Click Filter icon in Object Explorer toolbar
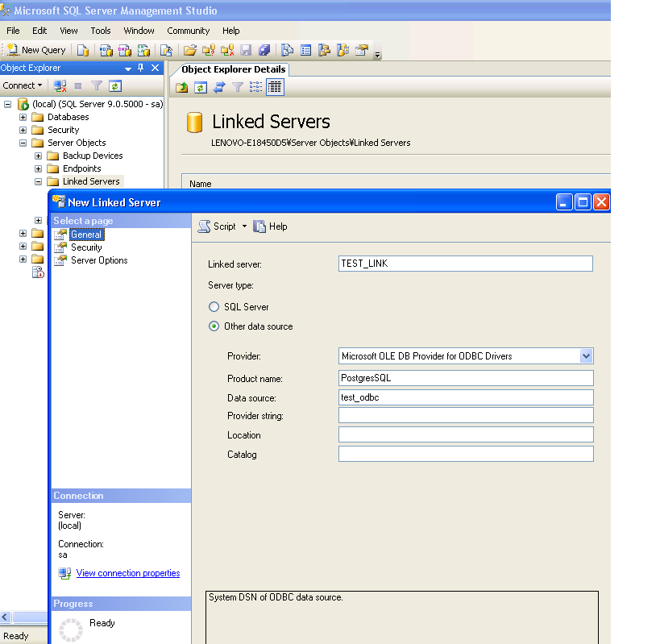 [97, 86]
